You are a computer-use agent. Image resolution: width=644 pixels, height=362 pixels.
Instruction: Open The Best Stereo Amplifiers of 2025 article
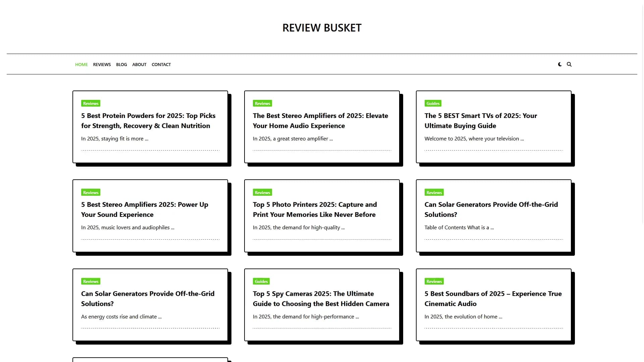(320, 121)
